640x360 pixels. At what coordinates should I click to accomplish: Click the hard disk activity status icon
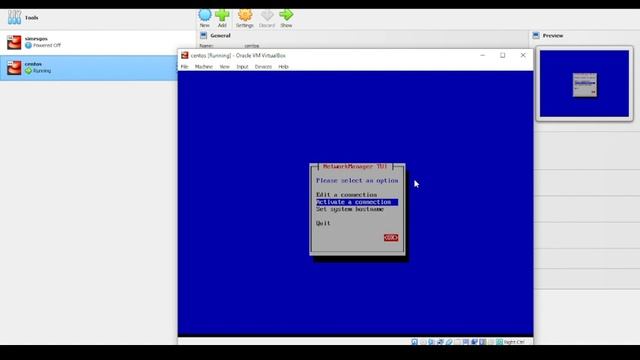[x=414, y=342]
